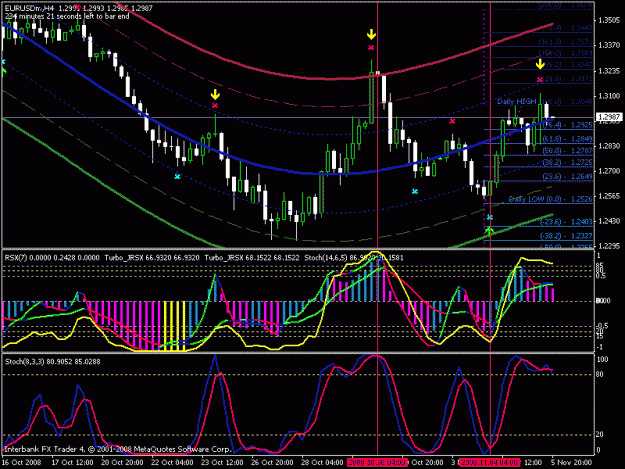Click Fibonacci level (23.6) - 1.2649

[x=568, y=177]
